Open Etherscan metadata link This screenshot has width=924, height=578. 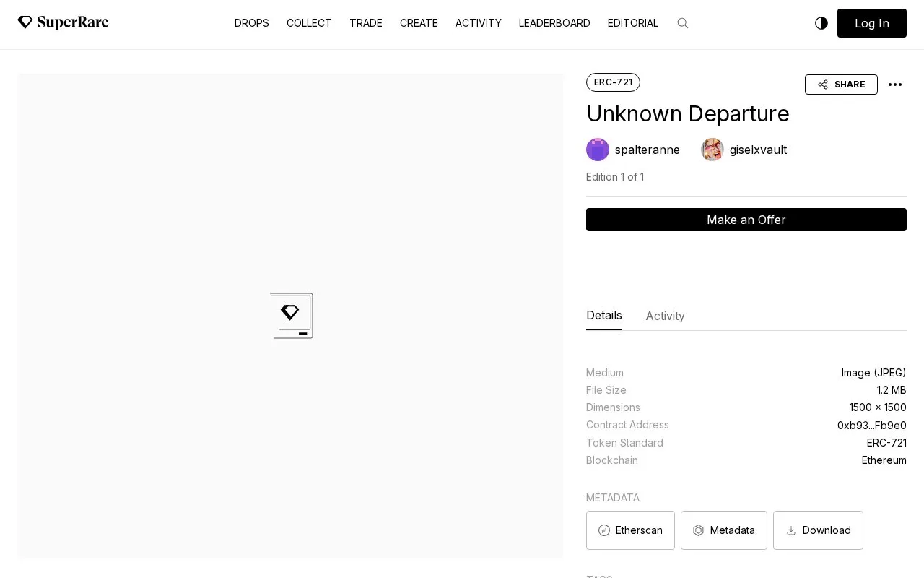[630, 530]
